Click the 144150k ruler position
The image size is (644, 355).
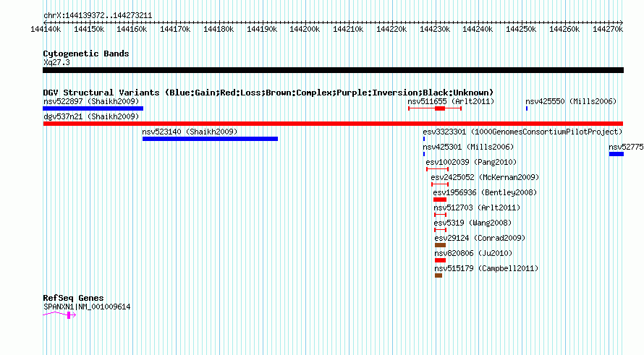[89, 29]
